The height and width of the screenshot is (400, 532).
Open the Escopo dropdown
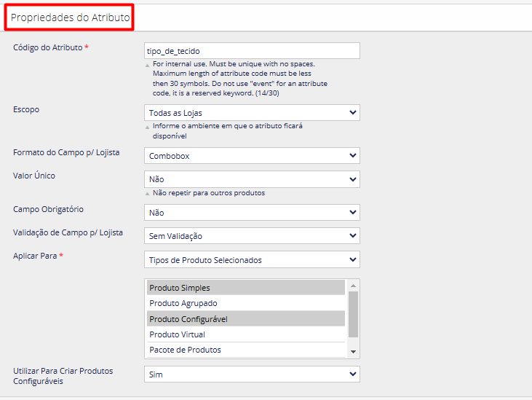click(252, 113)
